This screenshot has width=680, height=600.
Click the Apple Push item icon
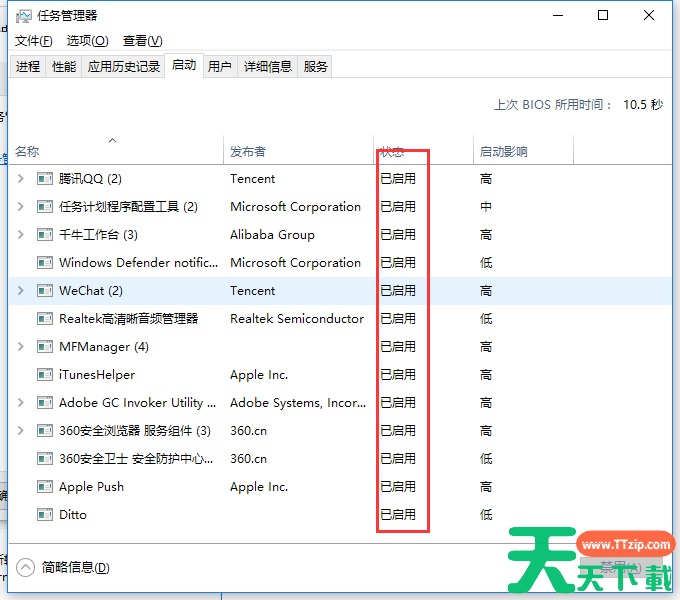(44, 487)
